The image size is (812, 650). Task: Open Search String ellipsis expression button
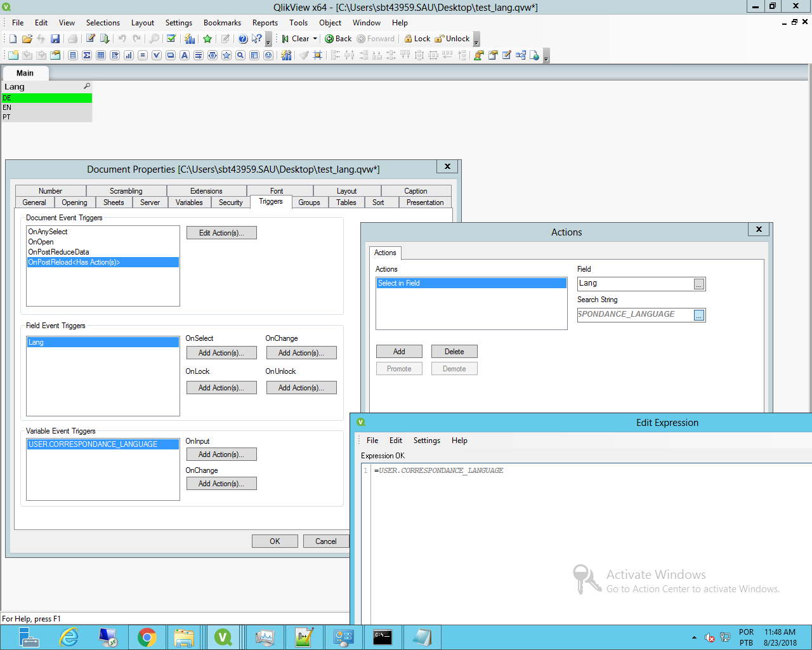(699, 315)
